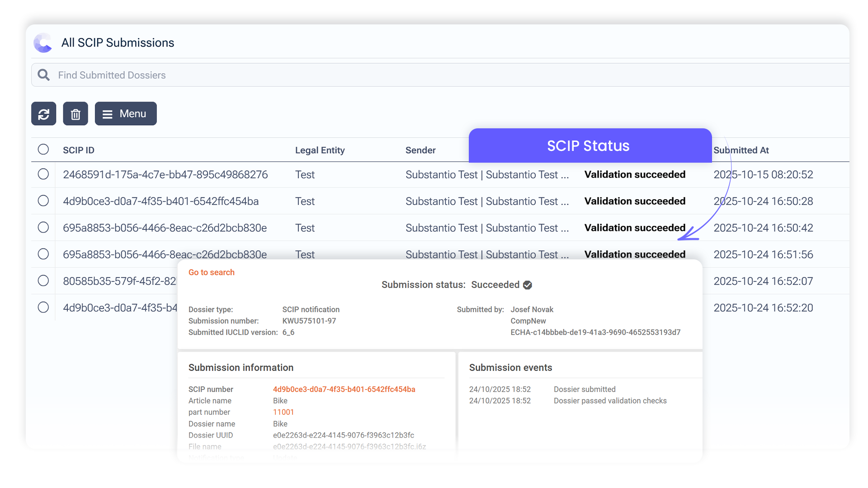Image resolution: width=868 pixels, height=488 pixels.
Task: Sort by Legal Entity column header
Action: (x=320, y=150)
